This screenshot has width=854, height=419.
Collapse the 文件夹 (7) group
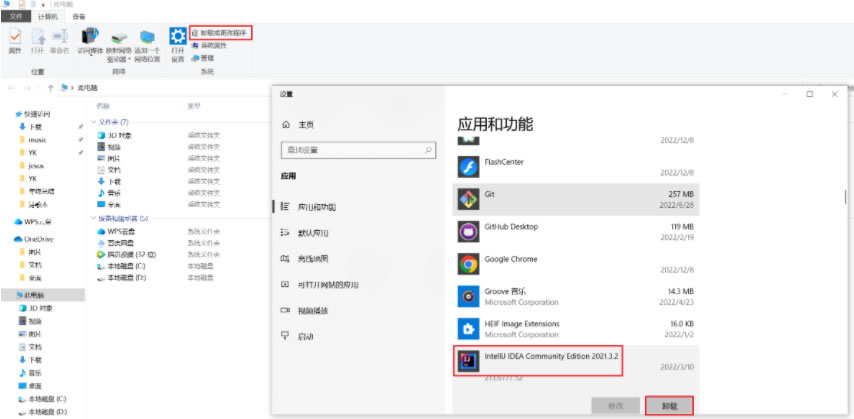pos(93,122)
